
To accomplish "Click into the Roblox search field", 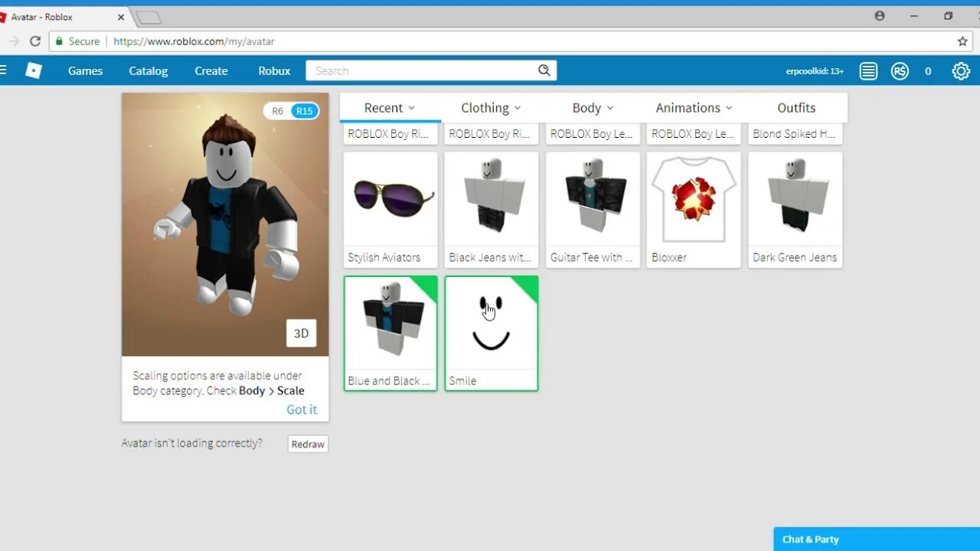I will click(x=421, y=70).
